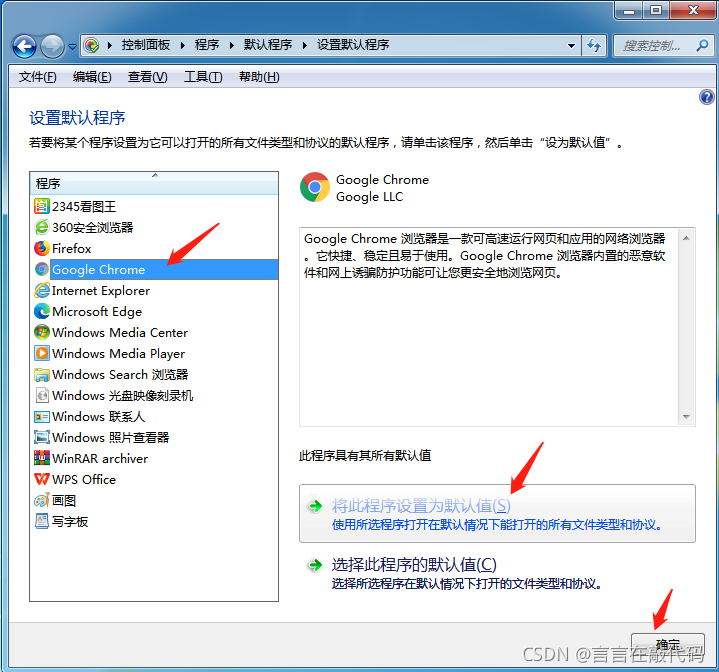Click the Windows Media Center icon

click(42, 332)
